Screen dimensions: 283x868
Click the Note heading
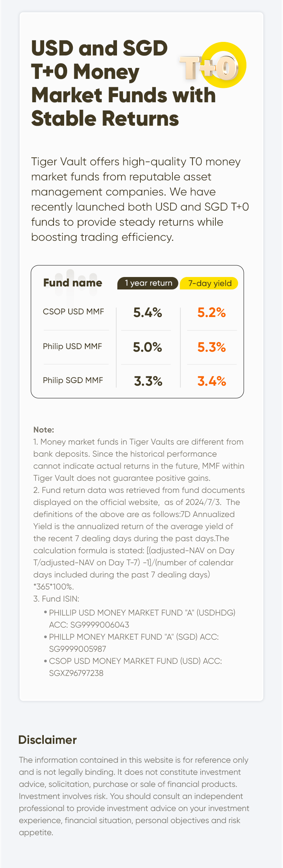(x=44, y=429)
